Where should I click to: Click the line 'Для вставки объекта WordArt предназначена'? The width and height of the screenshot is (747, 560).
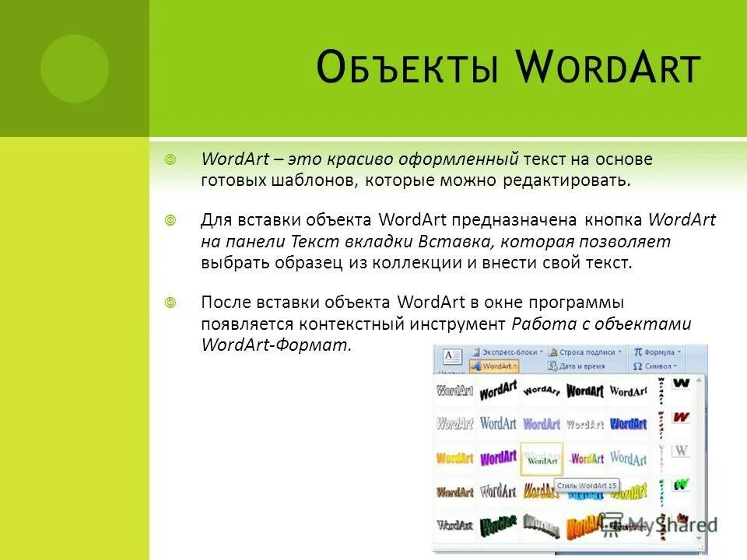click(389, 219)
